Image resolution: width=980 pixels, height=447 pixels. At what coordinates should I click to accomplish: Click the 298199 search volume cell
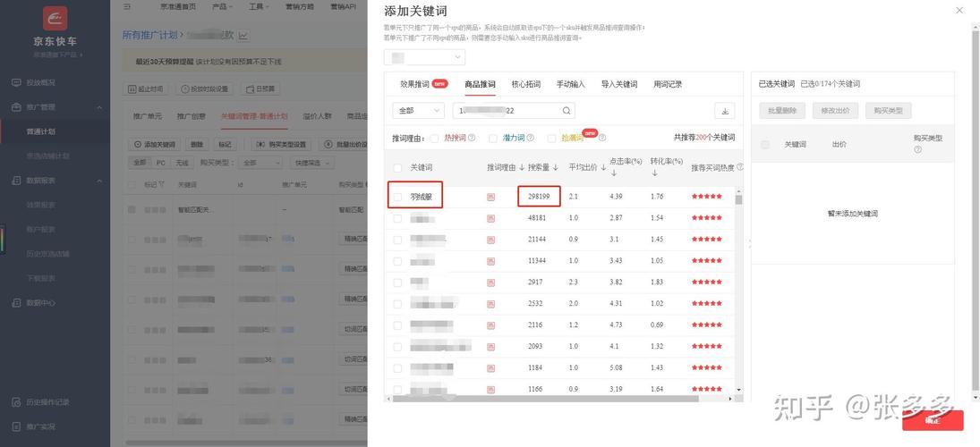click(539, 197)
